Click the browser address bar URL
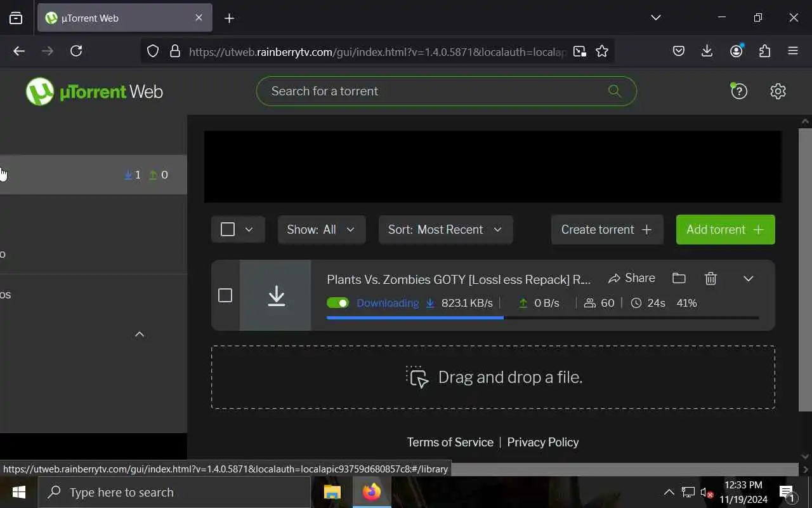Viewport: 812px width, 508px height. click(378, 52)
